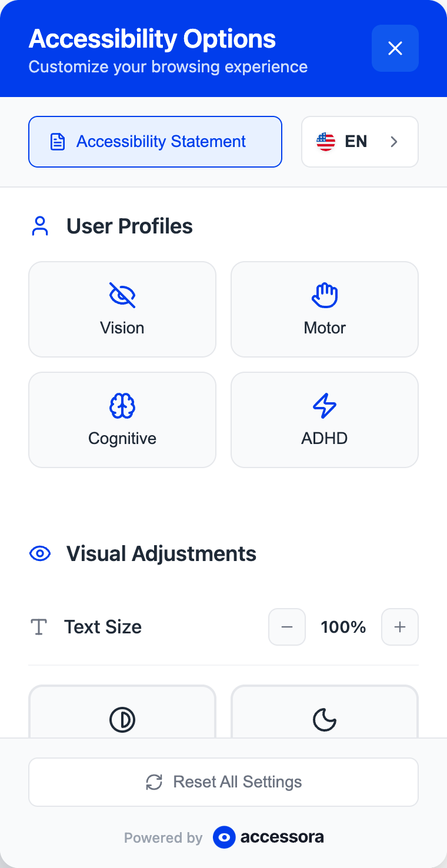Screen dimensions: 447x868
Task: Expand language list with chevron arrow
Action: point(394,142)
